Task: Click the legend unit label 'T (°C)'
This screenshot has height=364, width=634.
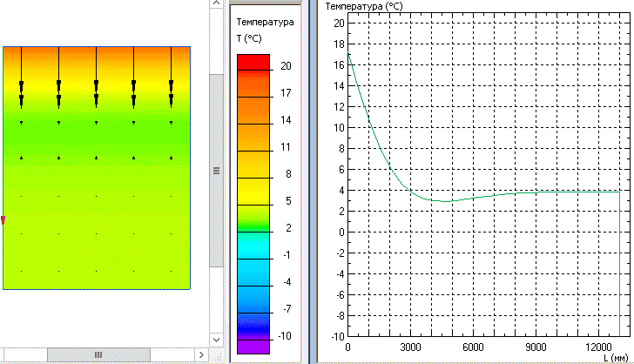Action: 249,39
